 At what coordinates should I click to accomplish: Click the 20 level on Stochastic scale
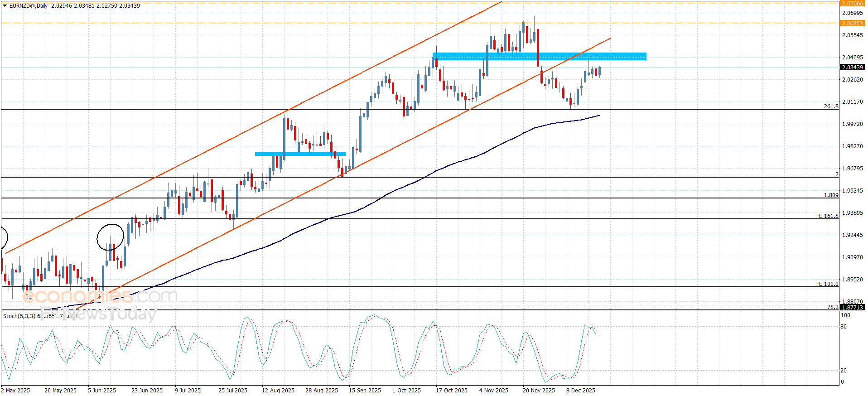click(x=844, y=371)
